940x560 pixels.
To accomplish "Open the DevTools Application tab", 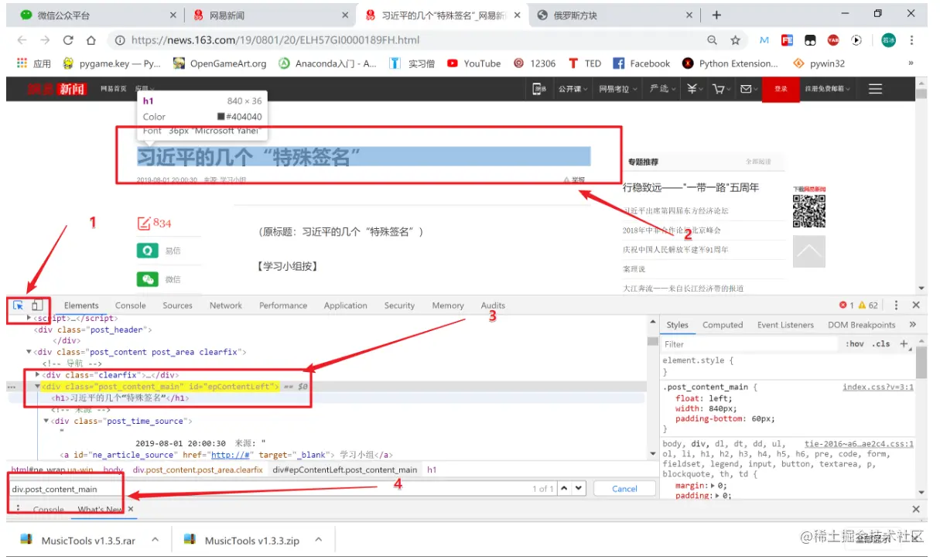I will coord(346,306).
